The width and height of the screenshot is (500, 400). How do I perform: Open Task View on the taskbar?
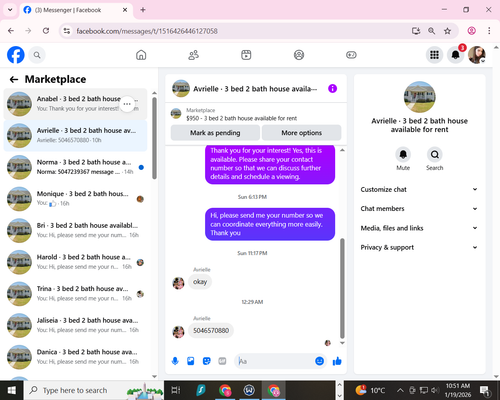[176, 390]
